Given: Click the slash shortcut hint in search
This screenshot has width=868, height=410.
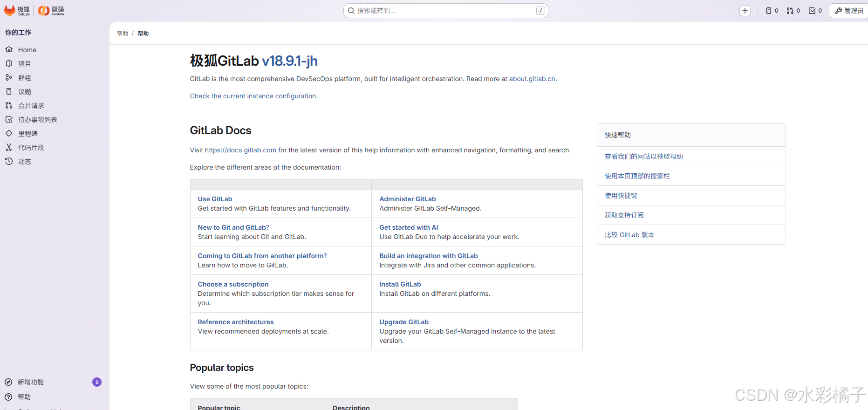Looking at the screenshot, I should 540,11.
